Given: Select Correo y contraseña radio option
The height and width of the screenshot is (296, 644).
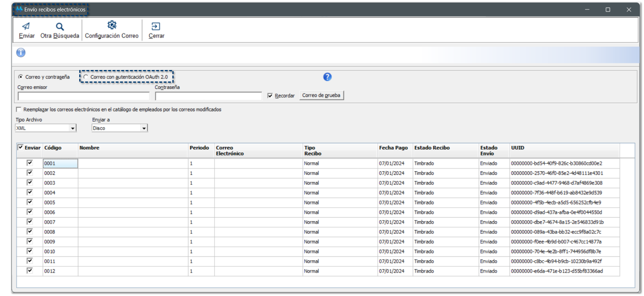Looking at the screenshot, I should coord(21,77).
